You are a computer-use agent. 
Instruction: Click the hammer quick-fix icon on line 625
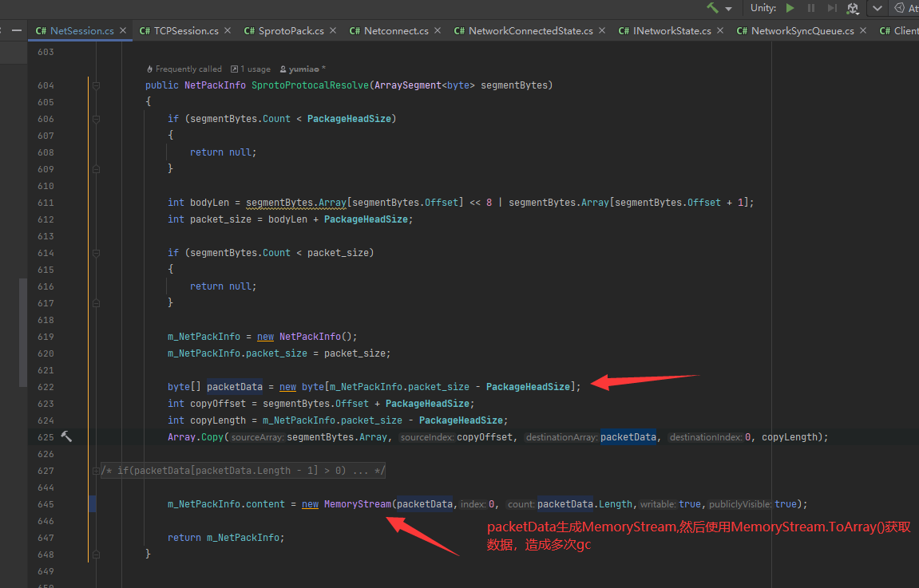(66, 436)
